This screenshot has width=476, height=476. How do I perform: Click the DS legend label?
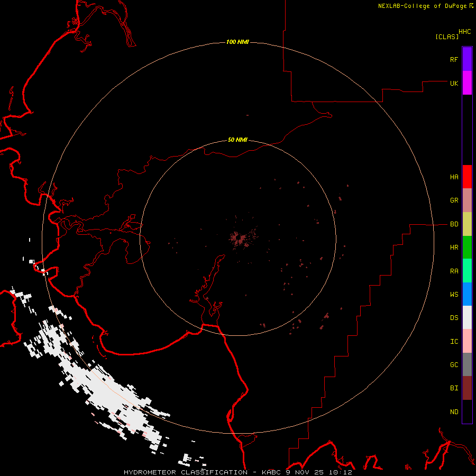(454, 318)
